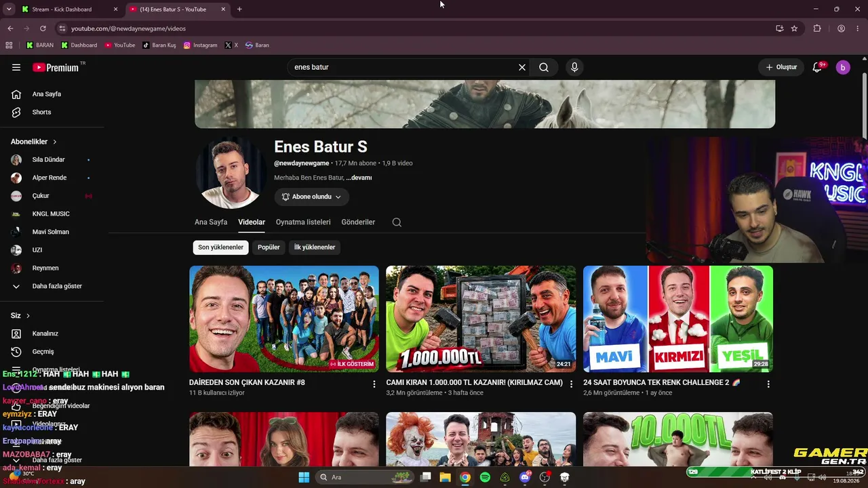Screen dimensions: 868x488
Task: Open the Chrome profile icon
Action: [841, 28]
